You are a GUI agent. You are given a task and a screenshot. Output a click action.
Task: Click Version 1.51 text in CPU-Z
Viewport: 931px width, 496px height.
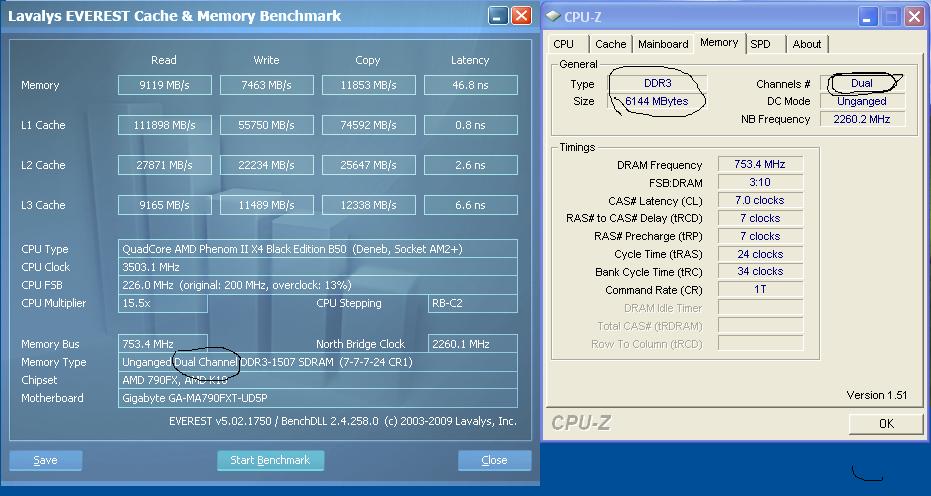point(876,395)
